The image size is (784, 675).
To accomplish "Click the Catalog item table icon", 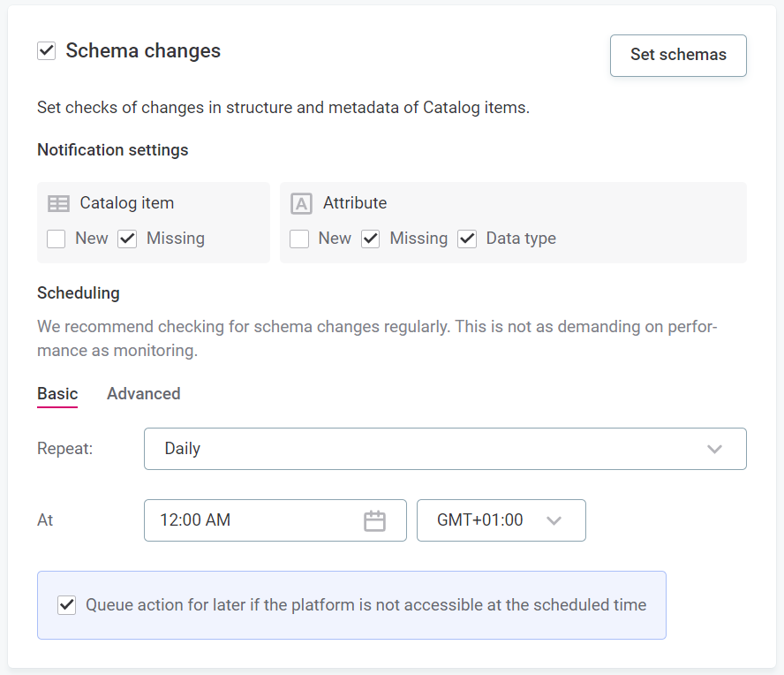I will point(58,203).
